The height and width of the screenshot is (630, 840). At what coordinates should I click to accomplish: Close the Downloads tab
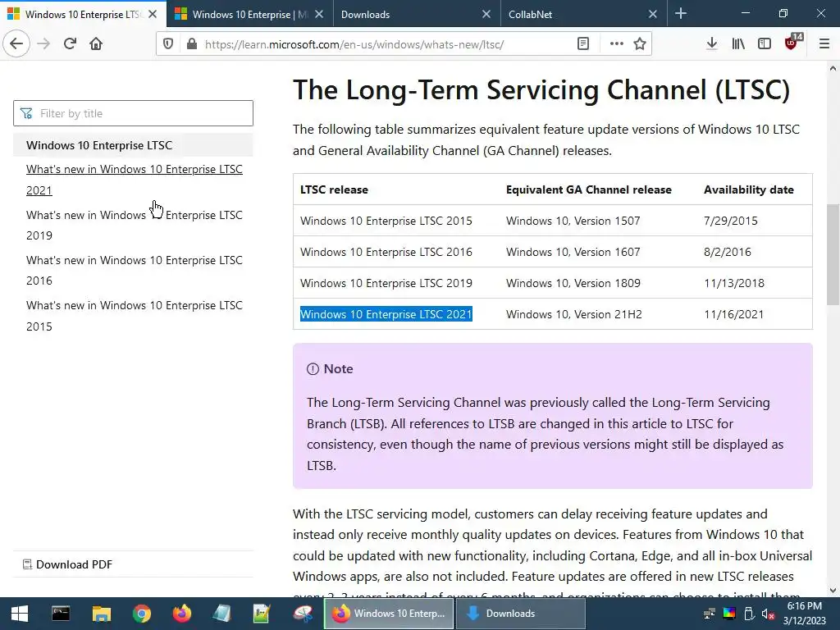coord(486,14)
